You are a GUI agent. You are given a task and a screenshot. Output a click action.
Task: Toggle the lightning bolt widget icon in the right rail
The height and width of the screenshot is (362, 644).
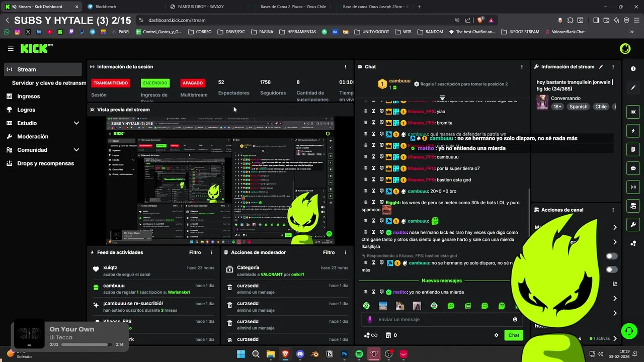point(633,131)
